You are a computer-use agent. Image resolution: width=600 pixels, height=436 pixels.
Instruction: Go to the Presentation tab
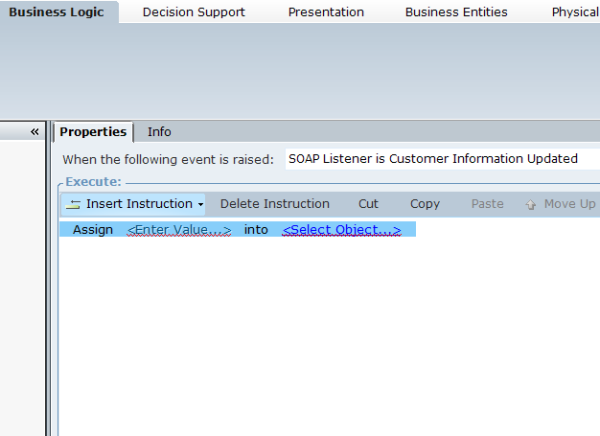(x=326, y=12)
